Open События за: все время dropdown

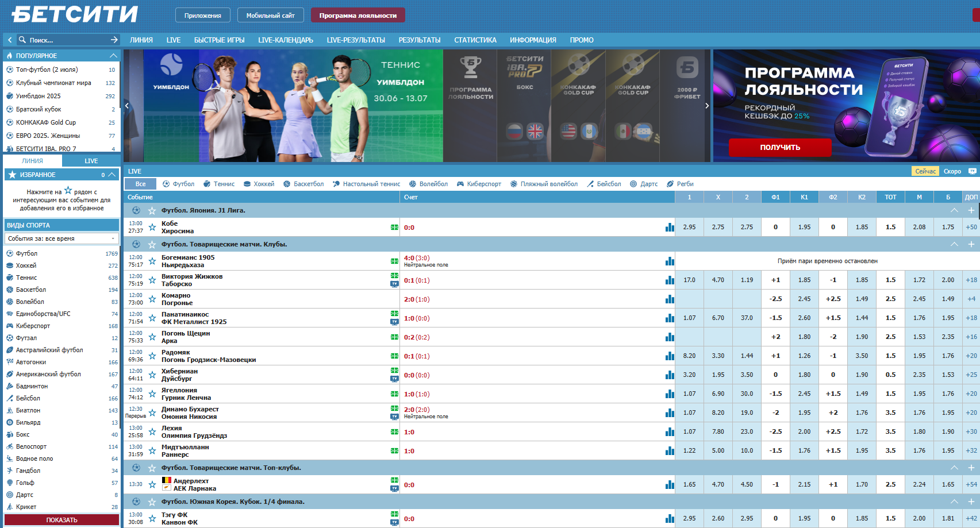click(x=62, y=238)
